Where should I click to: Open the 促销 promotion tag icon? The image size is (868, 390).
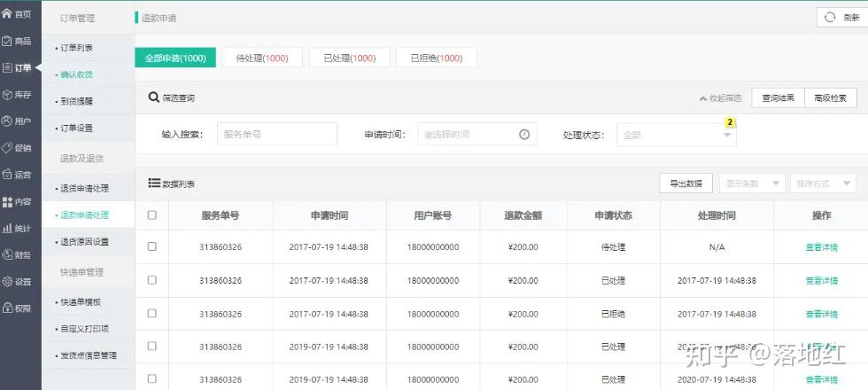coord(7,148)
